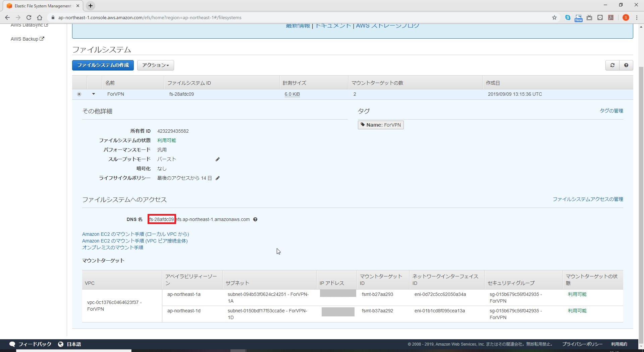Click network interface eni-01b1cd8f095cea13a

[440, 311]
